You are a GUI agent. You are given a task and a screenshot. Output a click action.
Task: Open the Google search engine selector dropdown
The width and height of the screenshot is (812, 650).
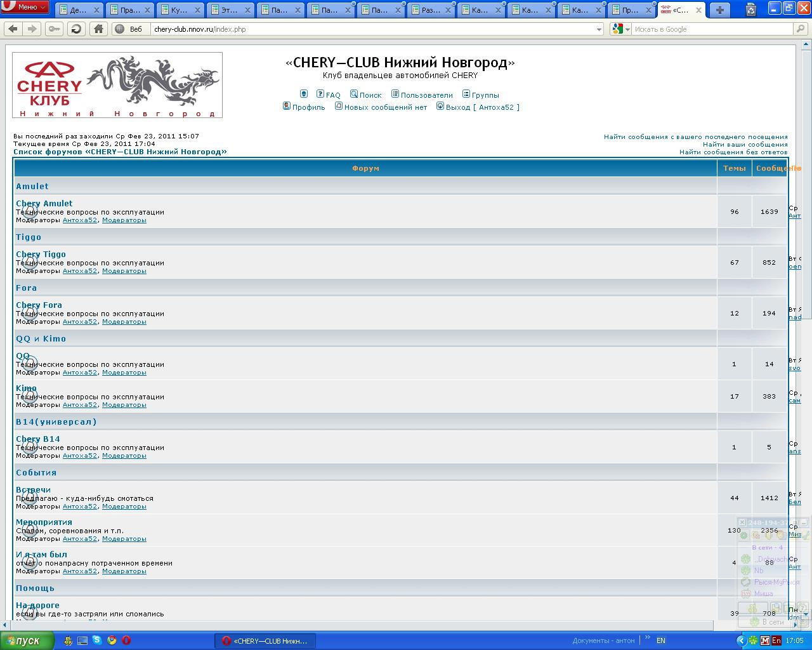point(620,29)
